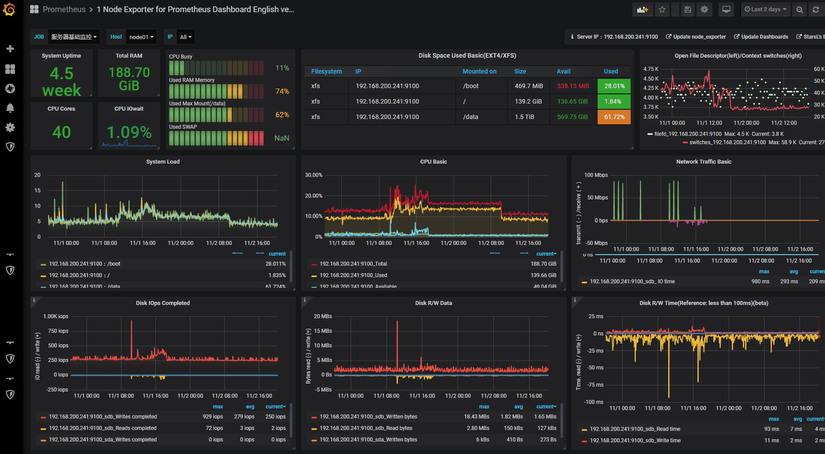
Task: Open the JOB variable dropdown
Action: click(x=74, y=37)
